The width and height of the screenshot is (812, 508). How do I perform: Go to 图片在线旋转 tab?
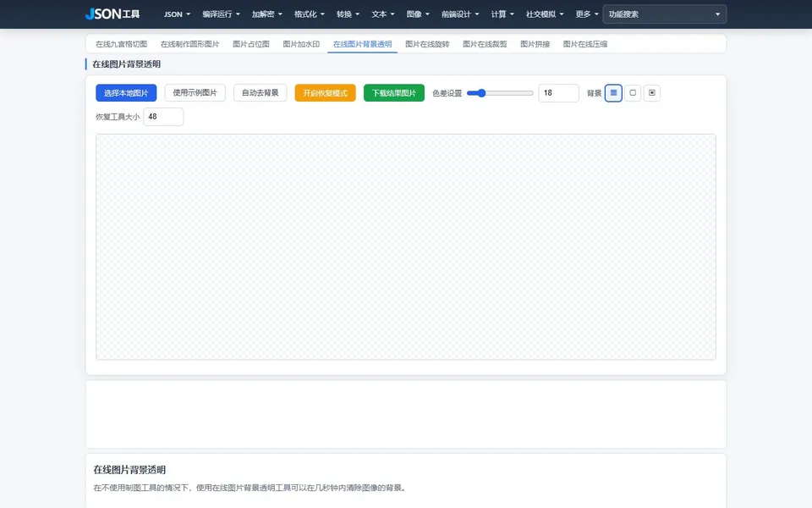pyautogui.click(x=427, y=44)
